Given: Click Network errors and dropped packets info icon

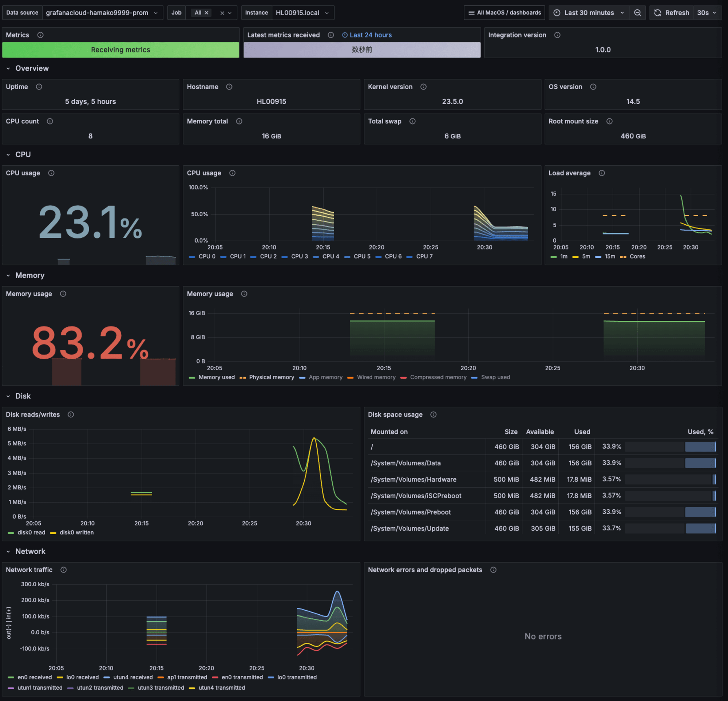Looking at the screenshot, I should (493, 570).
